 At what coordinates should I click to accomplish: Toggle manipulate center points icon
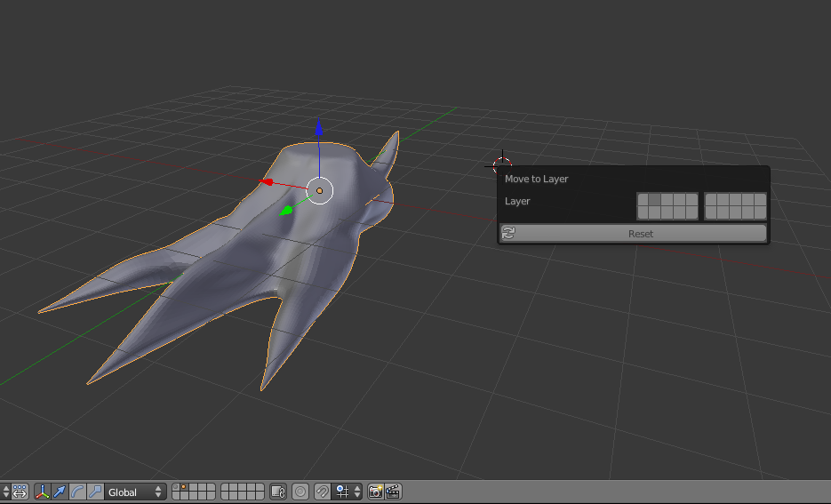[20, 492]
